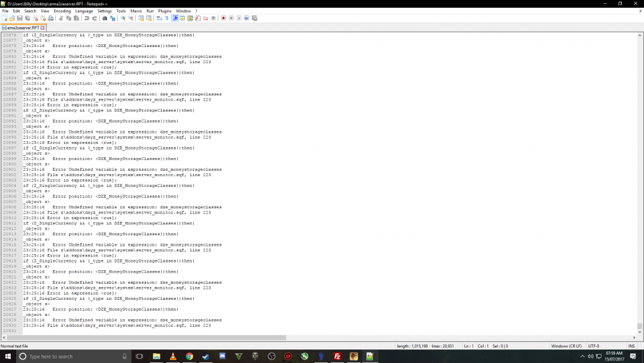Viewport: 644px width, 363px height.
Task: Select the arma2oaserver.RPT tab
Action: point(23,28)
